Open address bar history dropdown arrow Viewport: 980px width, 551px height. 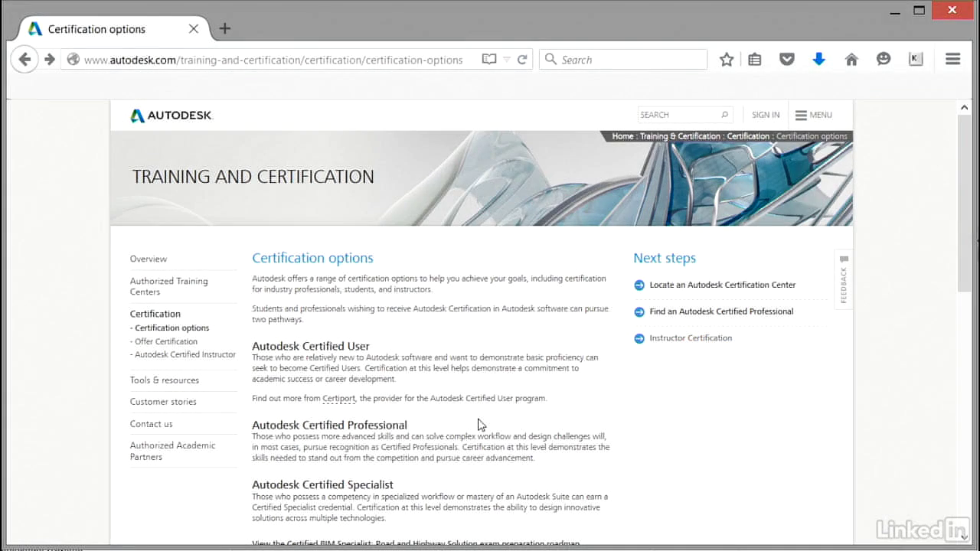(506, 60)
